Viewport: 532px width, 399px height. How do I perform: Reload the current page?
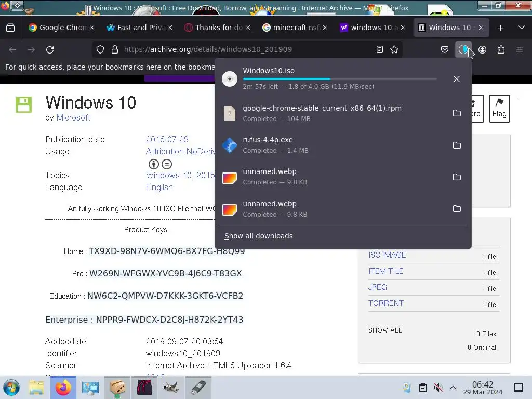[x=50, y=49]
